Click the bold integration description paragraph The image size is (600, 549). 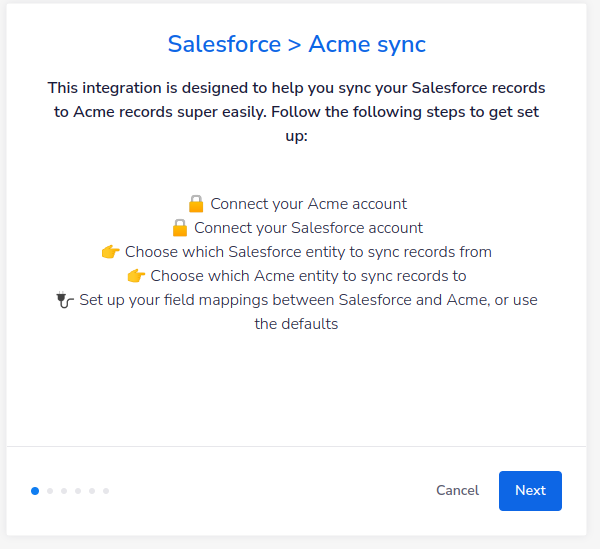[x=297, y=112]
